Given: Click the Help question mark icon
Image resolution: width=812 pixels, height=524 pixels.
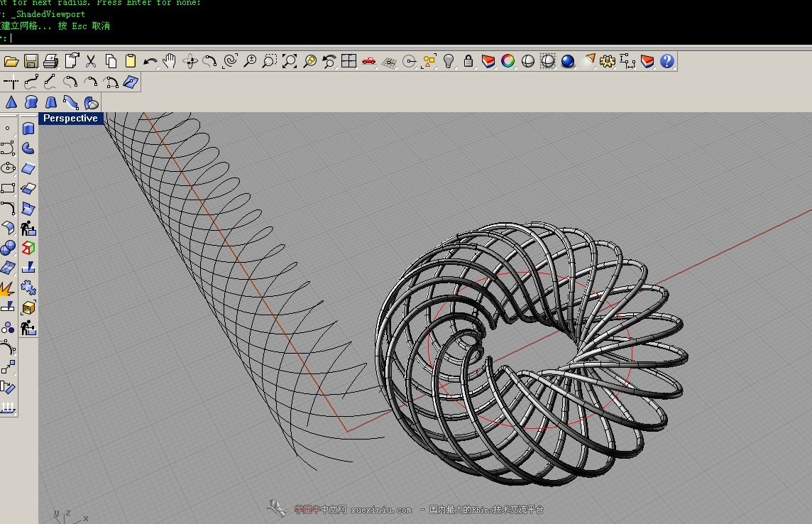Looking at the screenshot, I should pyautogui.click(x=667, y=61).
